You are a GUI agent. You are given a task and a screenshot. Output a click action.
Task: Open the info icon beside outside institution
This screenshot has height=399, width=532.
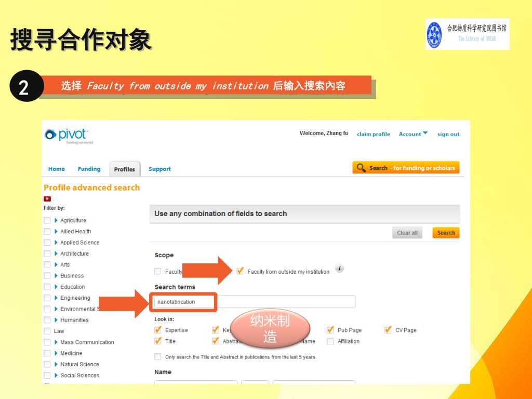[x=339, y=269]
